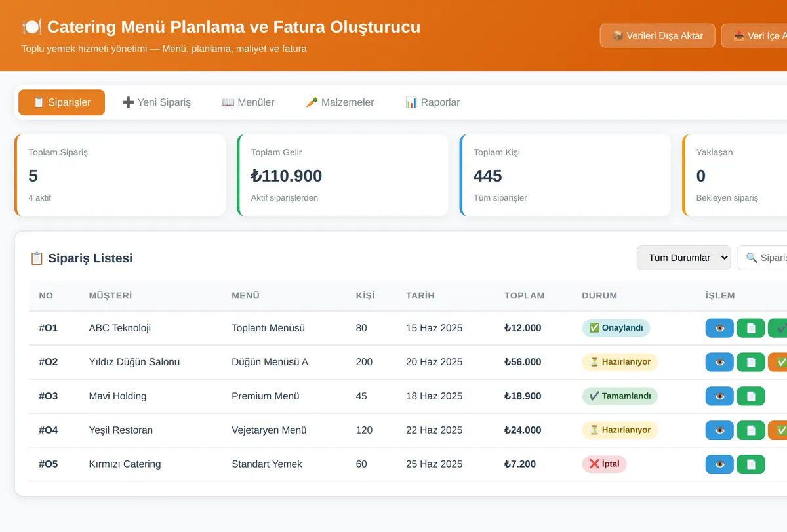Select the ABC Teknoloji customer name
This screenshot has width=787, height=532.
pos(120,328)
